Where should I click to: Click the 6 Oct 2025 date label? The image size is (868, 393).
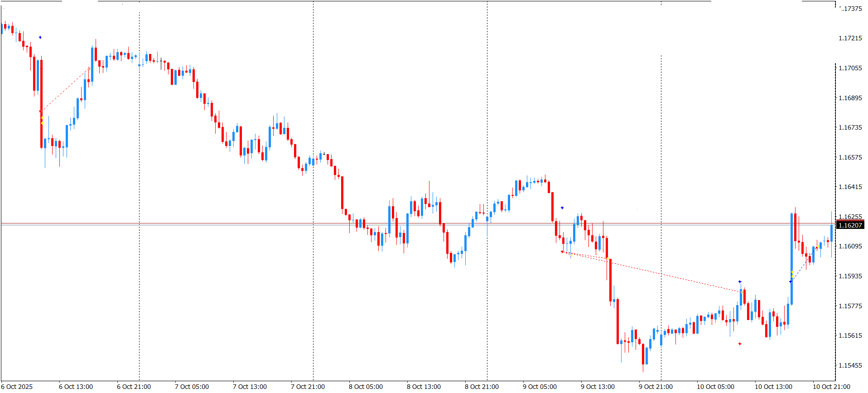coord(17,387)
